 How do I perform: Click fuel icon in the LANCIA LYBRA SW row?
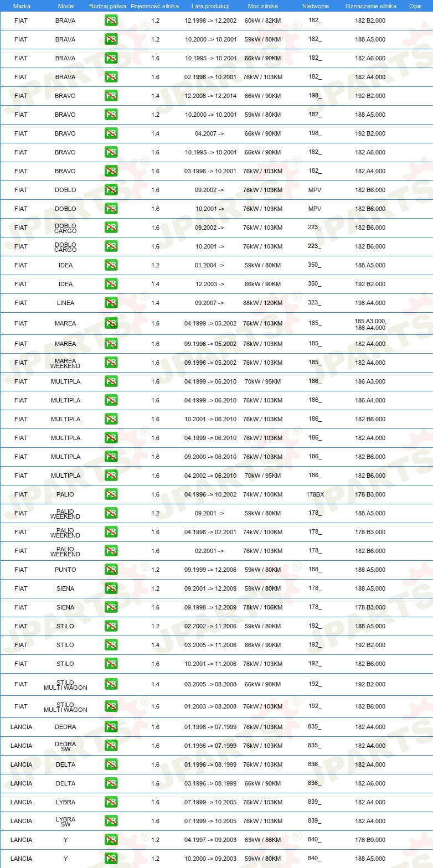111,821
